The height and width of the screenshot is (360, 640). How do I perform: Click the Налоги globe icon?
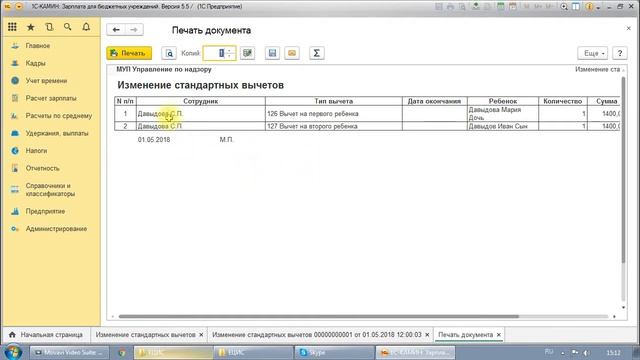click(x=15, y=151)
